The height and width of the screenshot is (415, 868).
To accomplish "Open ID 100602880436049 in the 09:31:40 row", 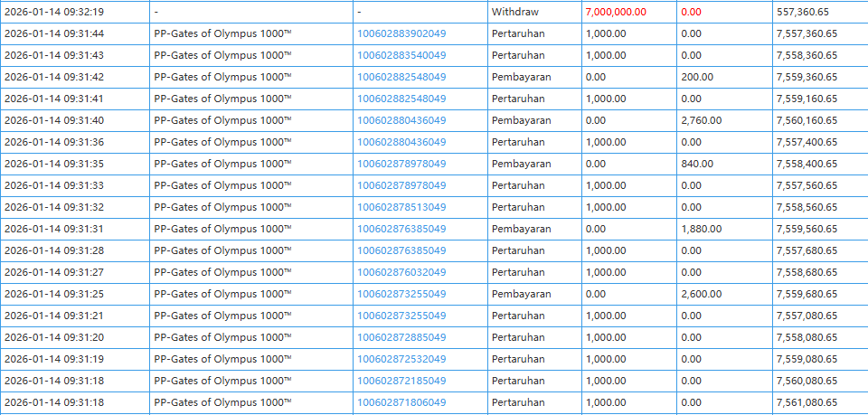I will tap(401, 120).
